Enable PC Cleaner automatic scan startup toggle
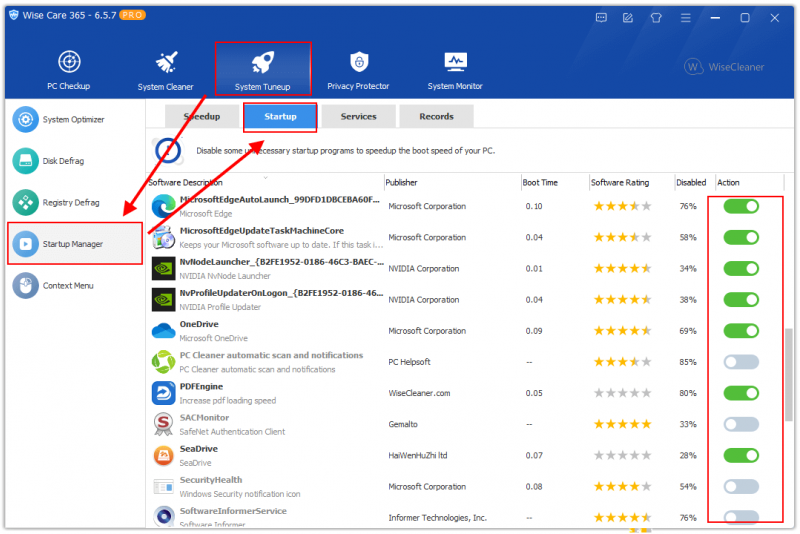 (741, 362)
